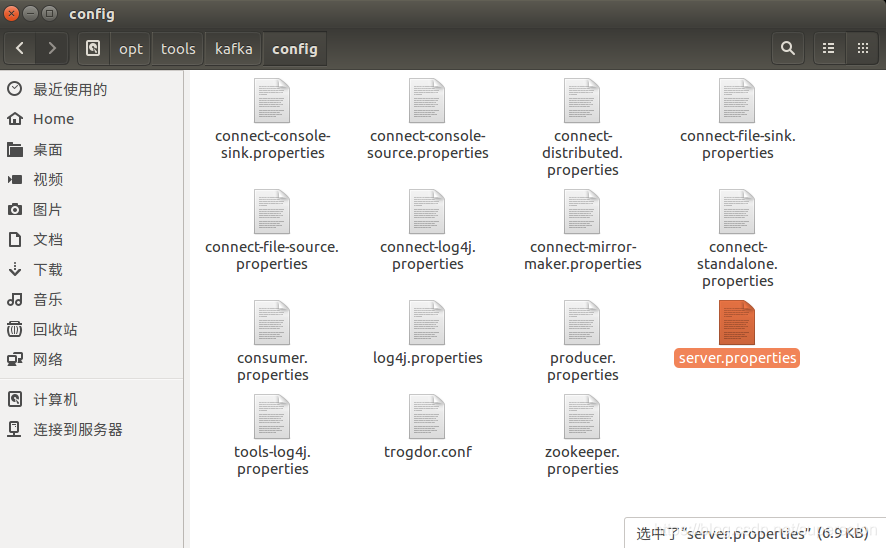The image size is (886, 548).
Task: Click the tools-log4j.properties name label
Action: (272, 460)
